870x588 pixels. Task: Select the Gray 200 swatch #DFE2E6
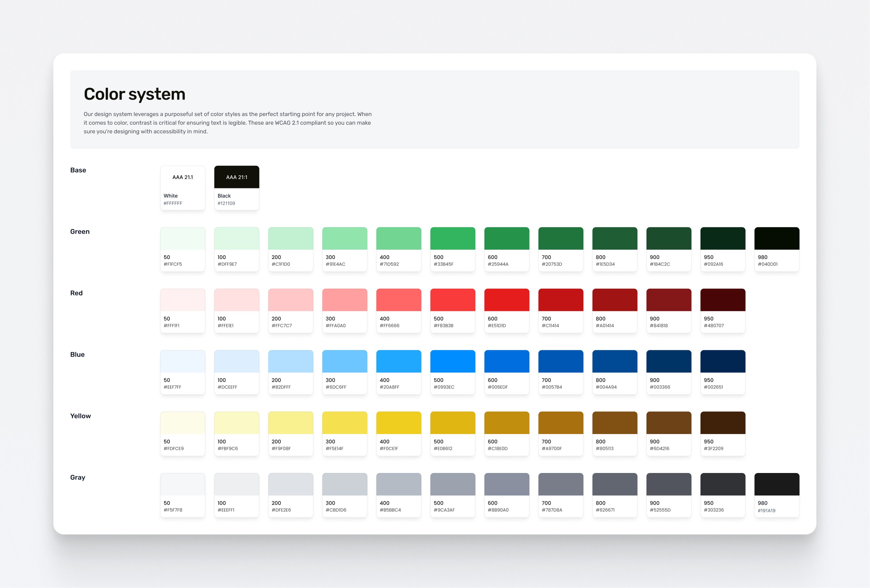(x=290, y=484)
